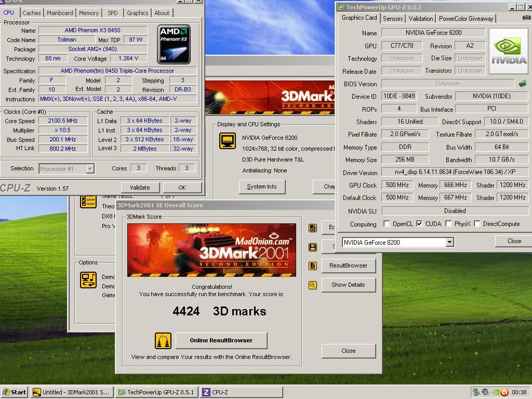532x399 pixels.
Task: Open the ResultBrowser button
Action: point(348,265)
